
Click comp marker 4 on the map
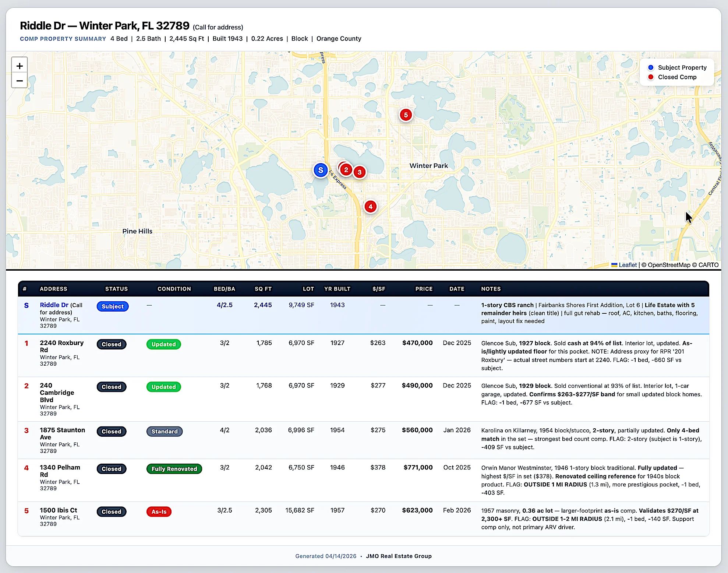click(x=371, y=207)
